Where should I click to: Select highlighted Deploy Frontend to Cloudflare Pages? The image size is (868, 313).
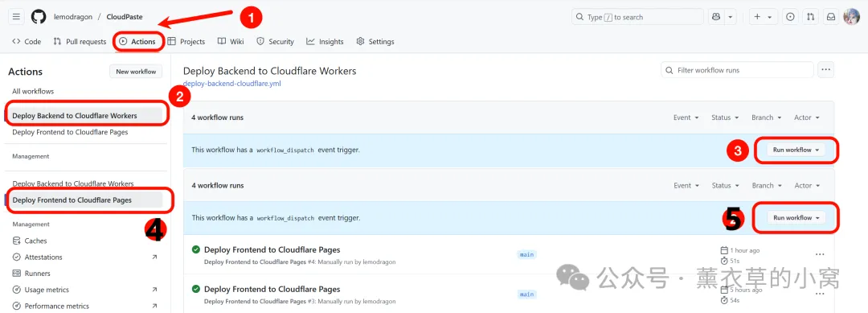click(x=84, y=200)
